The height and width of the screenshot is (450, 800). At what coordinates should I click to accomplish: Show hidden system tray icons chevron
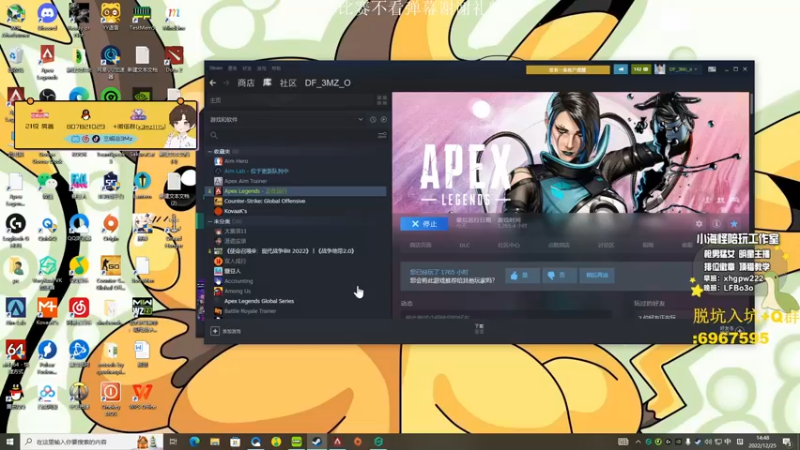(x=638, y=442)
